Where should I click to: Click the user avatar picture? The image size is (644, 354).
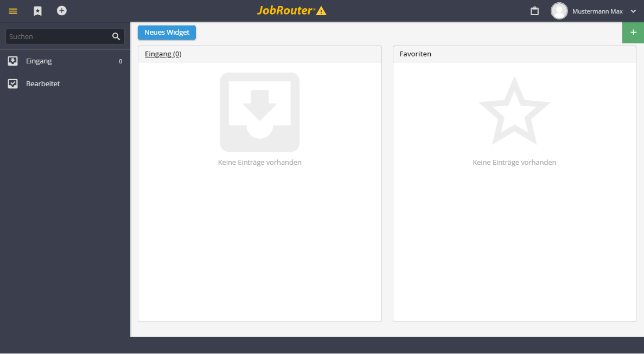pyautogui.click(x=559, y=11)
